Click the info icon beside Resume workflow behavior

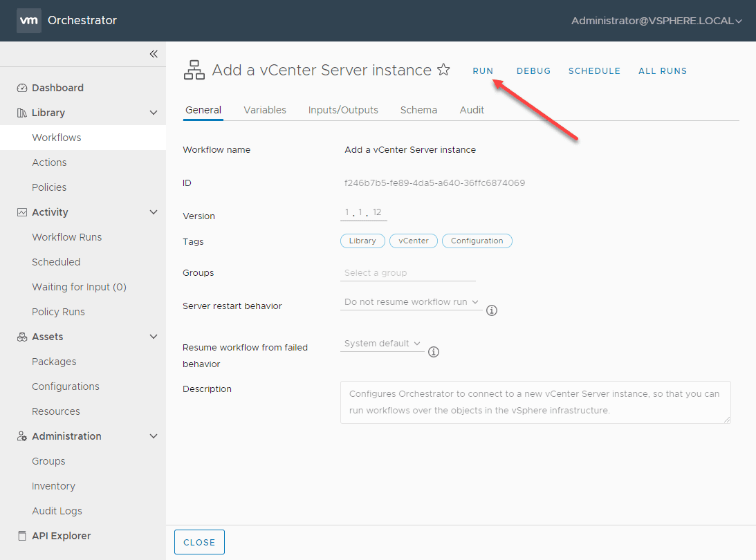[x=434, y=352]
